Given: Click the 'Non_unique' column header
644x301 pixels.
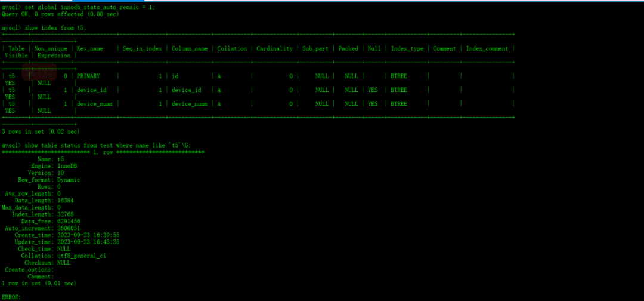Looking at the screenshot, I should click(x=51, y=48).
